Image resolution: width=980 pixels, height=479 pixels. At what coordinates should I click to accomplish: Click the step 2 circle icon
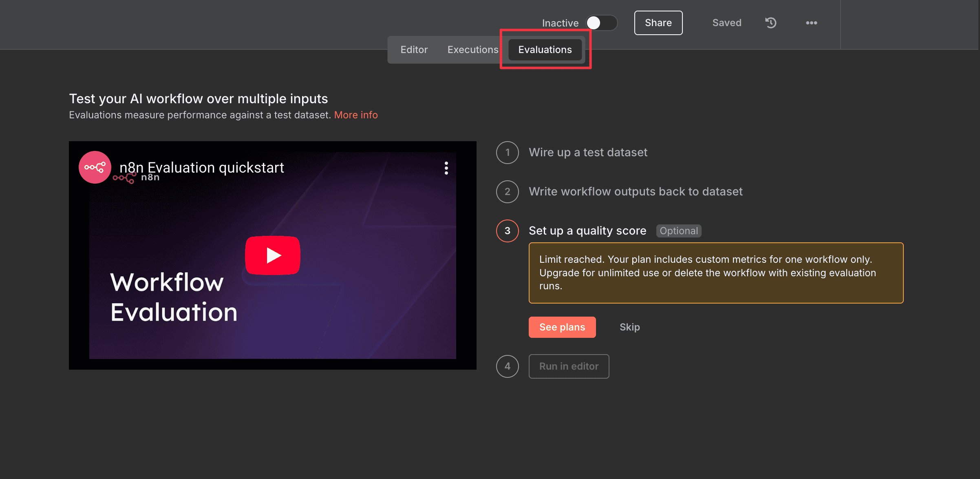pos(507,192)
